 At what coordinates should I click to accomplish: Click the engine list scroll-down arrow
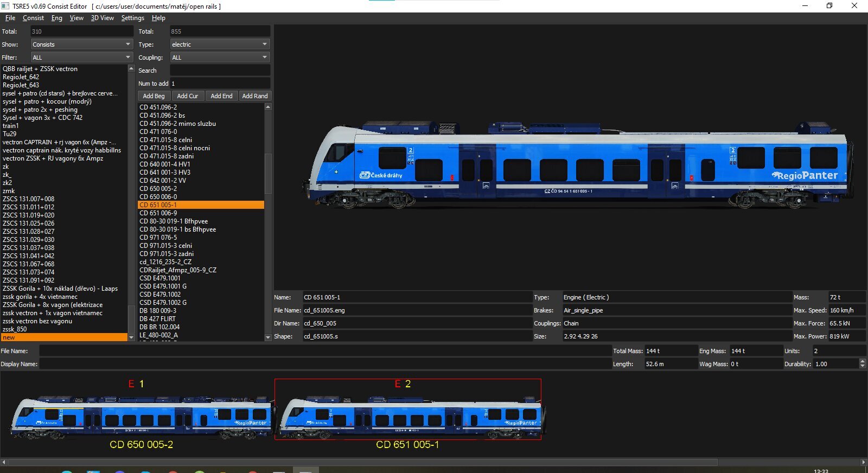click(x=267, y=337)
